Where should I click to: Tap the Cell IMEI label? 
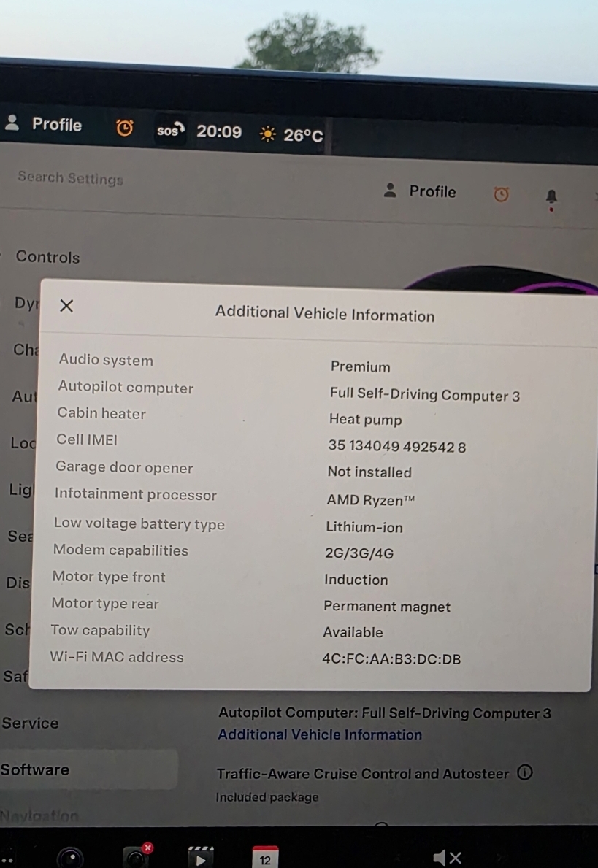87,439
